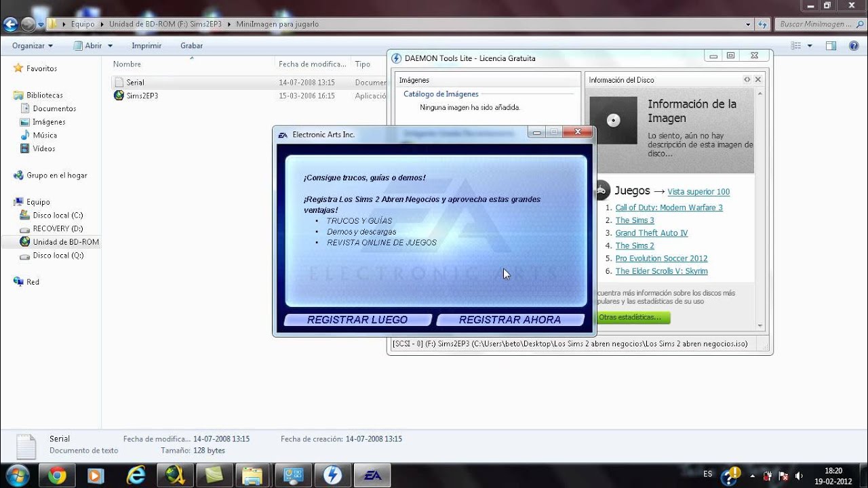Open The Elder Scrolls V: Skyrim link
The image size is (868, 488).
click(661, 271)
